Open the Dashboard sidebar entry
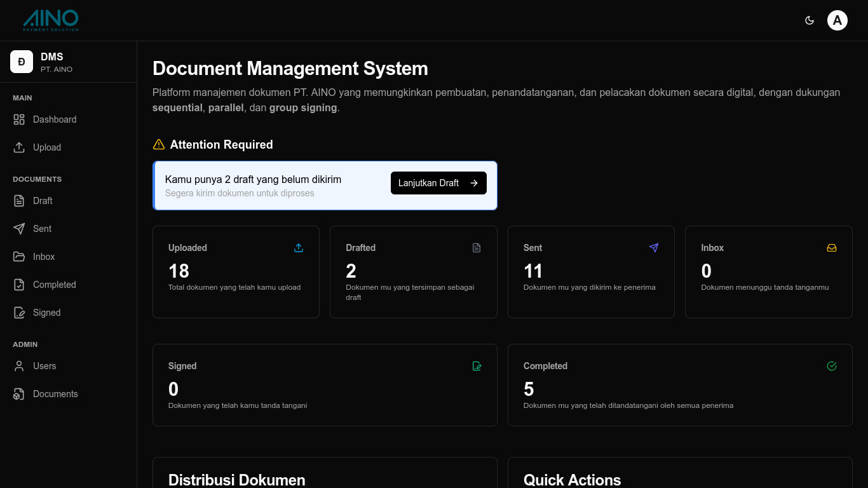 pos(19,119)
